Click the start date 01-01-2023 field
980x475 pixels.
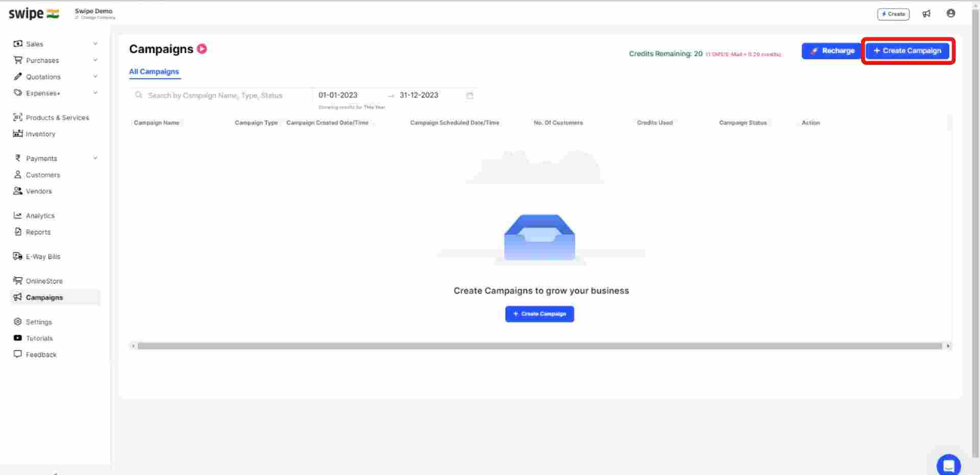(338, 95)
